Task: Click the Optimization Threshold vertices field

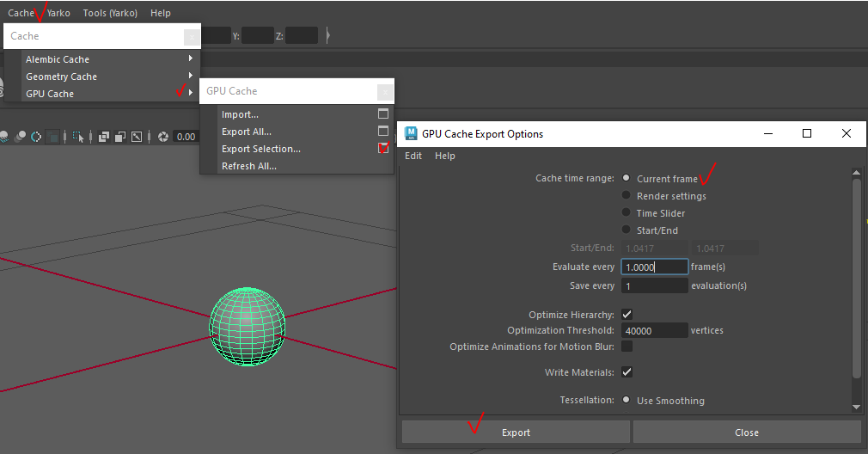Action: tap(654, 330)
